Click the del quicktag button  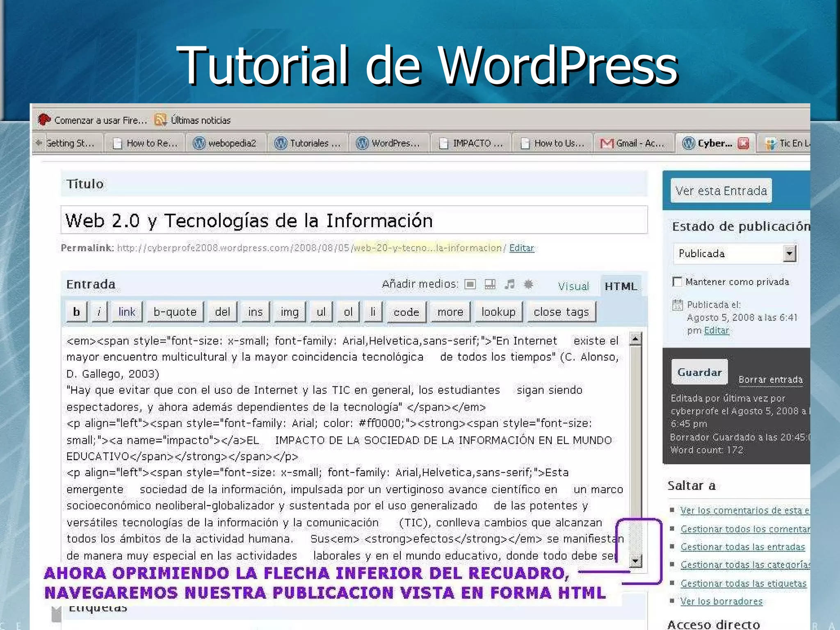(223, 312)
